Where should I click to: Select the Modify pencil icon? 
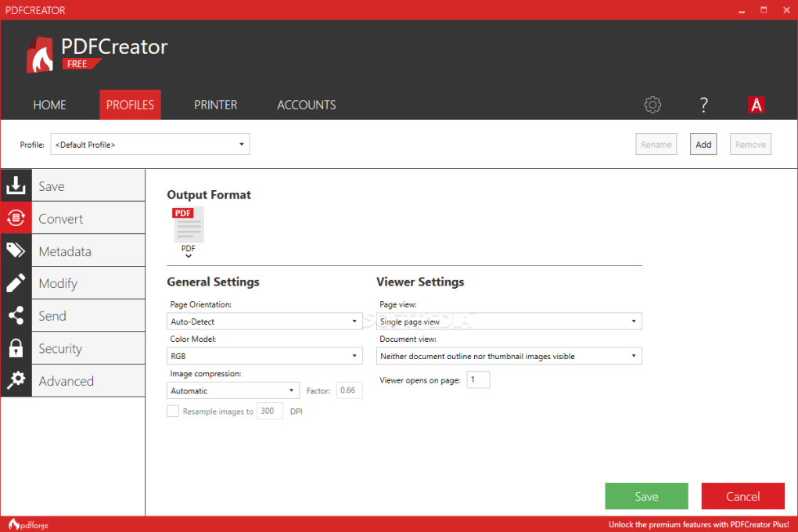16,282
